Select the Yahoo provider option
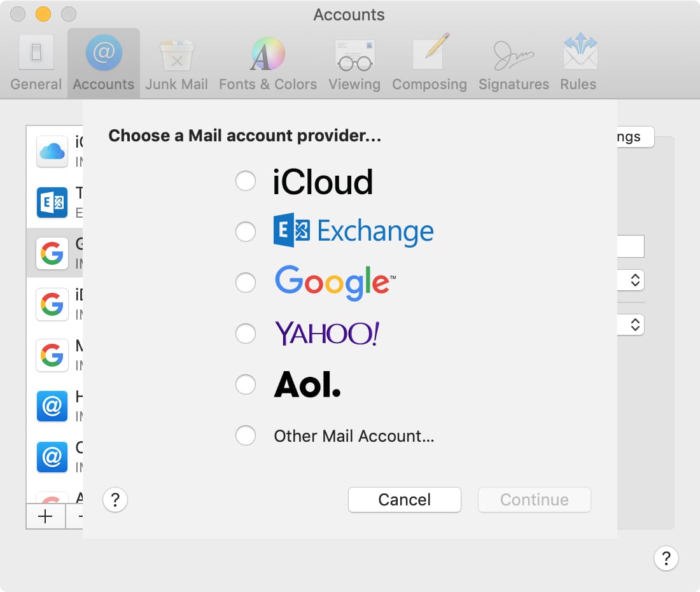Viewport: 700px width, 592px height. coord(246,334)
